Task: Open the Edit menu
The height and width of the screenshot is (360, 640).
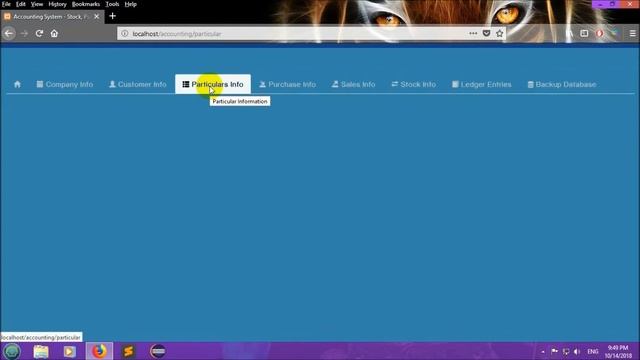Action: click(x=21, y=4)
